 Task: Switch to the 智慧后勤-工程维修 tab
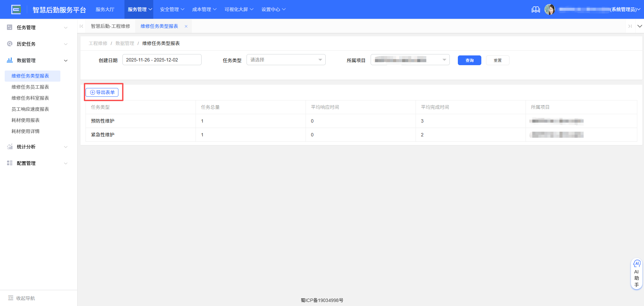point(111,26)
